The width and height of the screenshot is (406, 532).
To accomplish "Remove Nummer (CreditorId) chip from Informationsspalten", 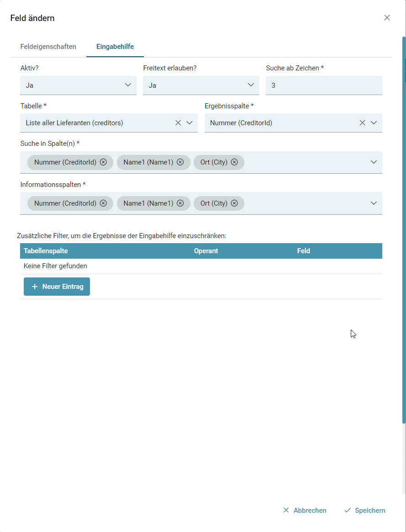I will 103,203.
